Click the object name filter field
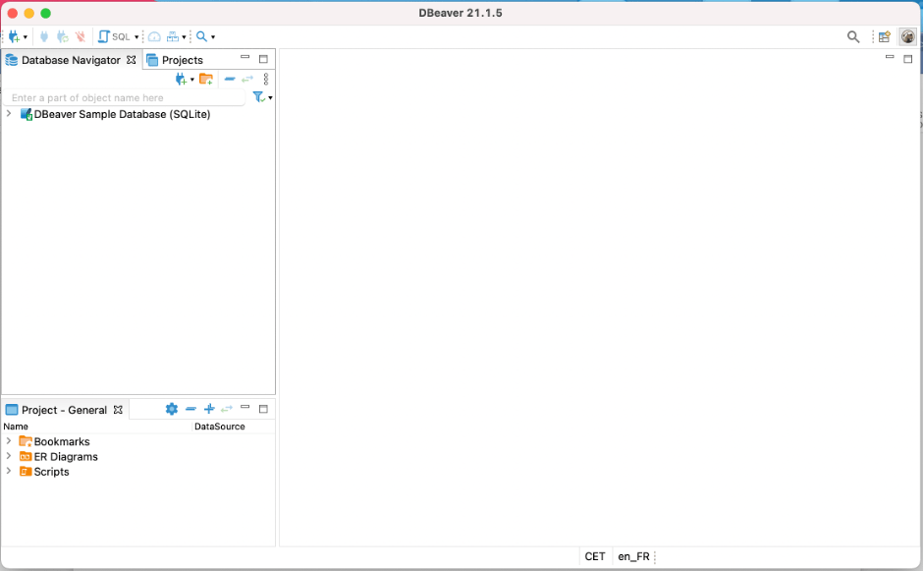The width and height of the screenshot is (924, 571). tap(123, 98)
